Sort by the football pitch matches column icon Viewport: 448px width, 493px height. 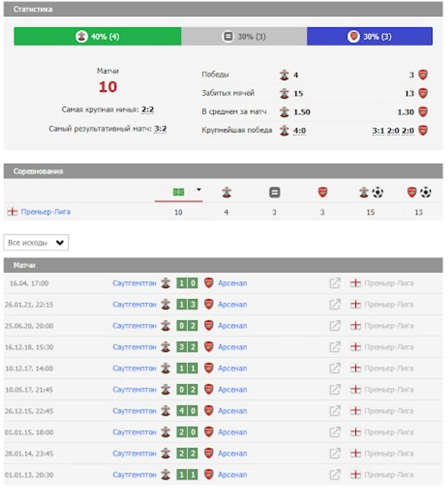tap(179, 192)
